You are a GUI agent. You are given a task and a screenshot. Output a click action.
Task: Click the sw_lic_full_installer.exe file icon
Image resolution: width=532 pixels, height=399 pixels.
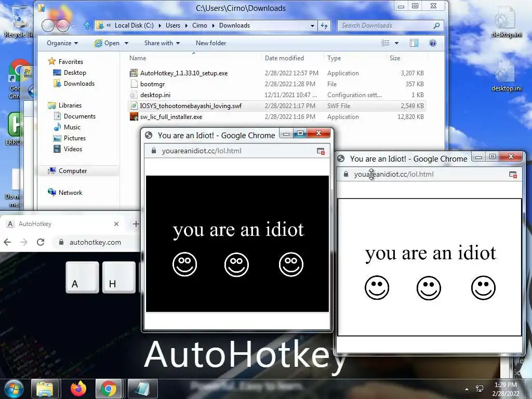click(x=134, y=117)
